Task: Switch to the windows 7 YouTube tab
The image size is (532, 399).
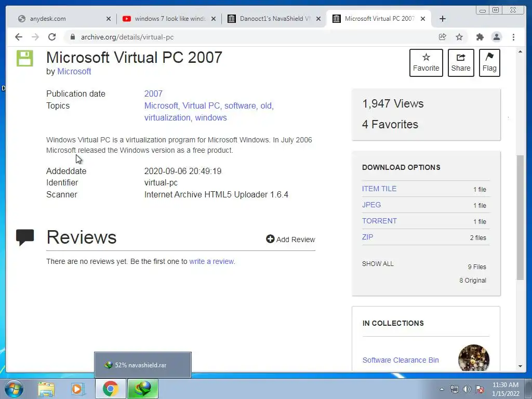Action: 169,19
